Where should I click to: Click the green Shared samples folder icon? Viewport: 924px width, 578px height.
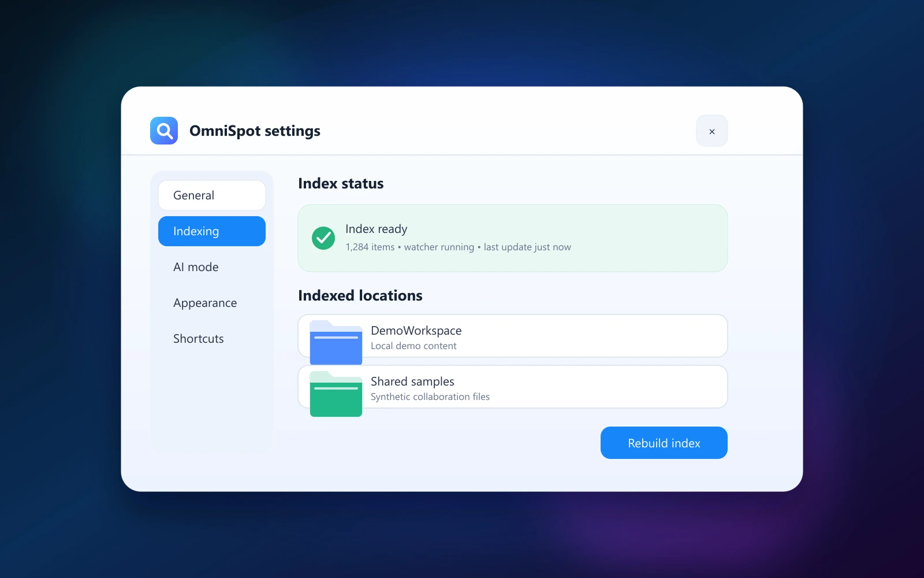336,394
